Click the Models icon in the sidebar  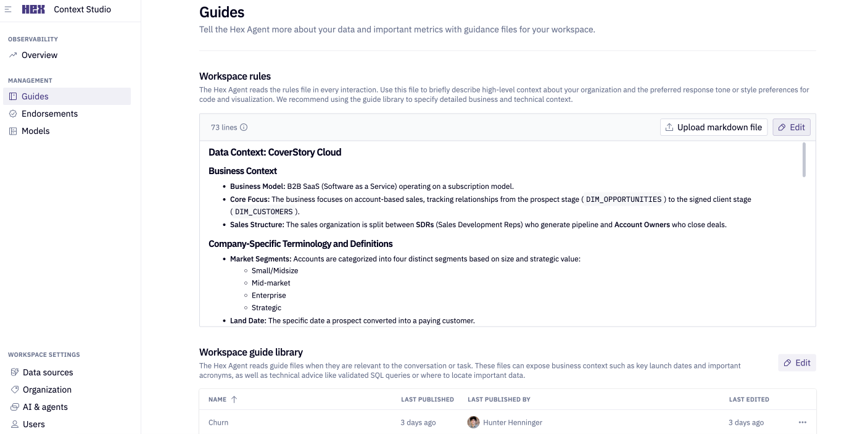pyautogui.click(x=14, y=131)
